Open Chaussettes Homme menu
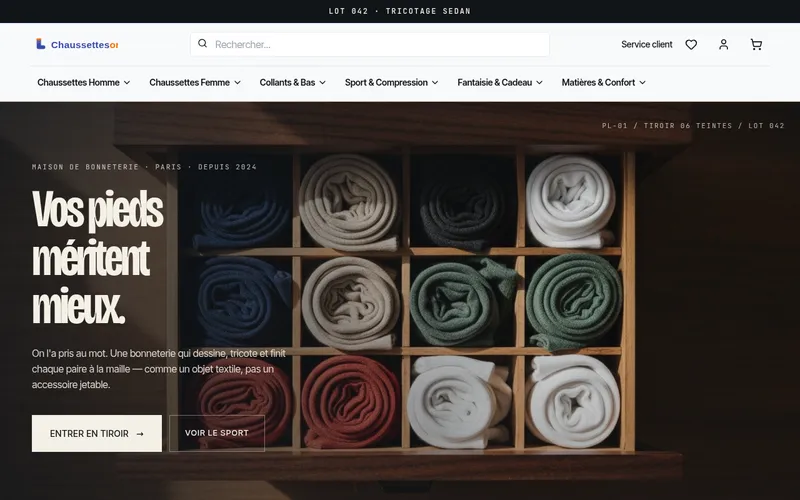Viewport: 800px width, 500px height. 84,82
